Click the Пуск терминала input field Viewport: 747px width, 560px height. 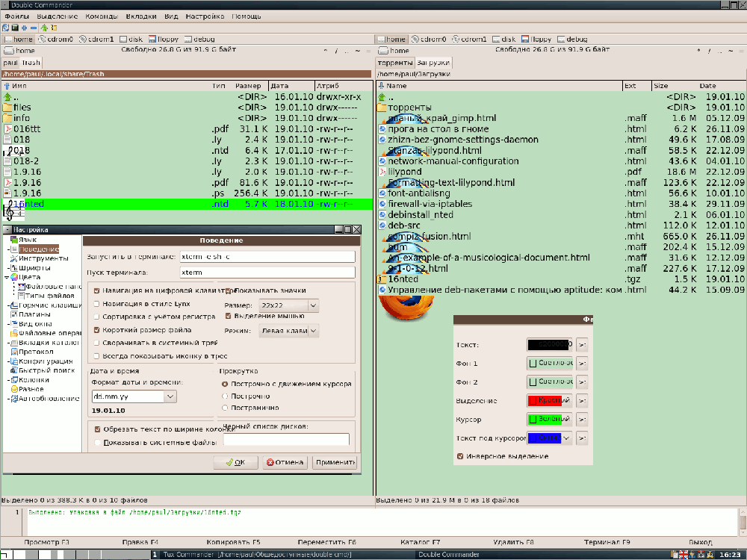pos(267,272)
